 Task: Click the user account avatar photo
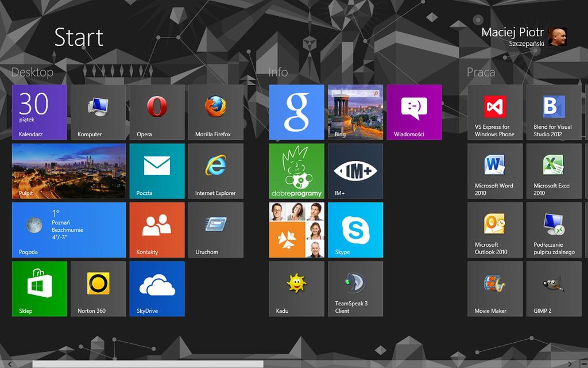pos(557,37)
